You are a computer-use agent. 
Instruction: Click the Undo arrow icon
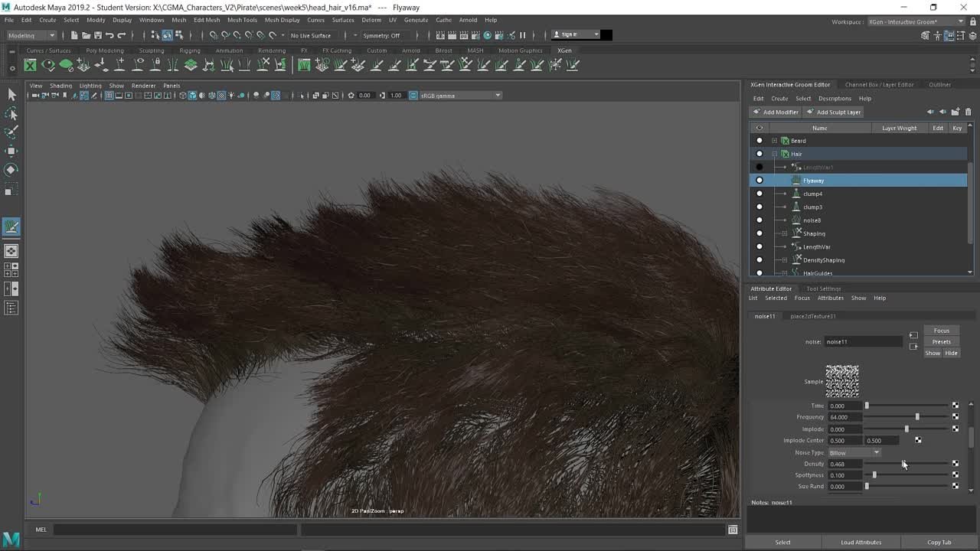(x=109, y=35)
